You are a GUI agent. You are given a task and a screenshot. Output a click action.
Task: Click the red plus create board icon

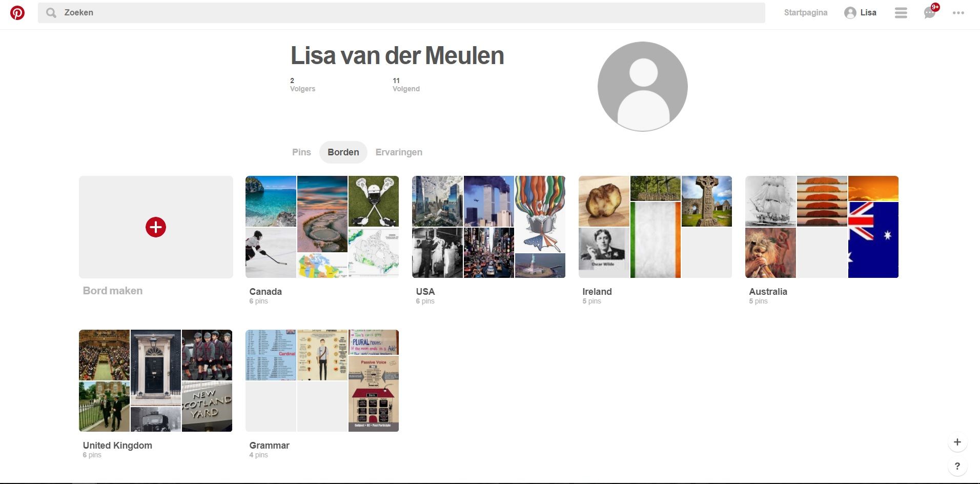[x=156, y=227]
